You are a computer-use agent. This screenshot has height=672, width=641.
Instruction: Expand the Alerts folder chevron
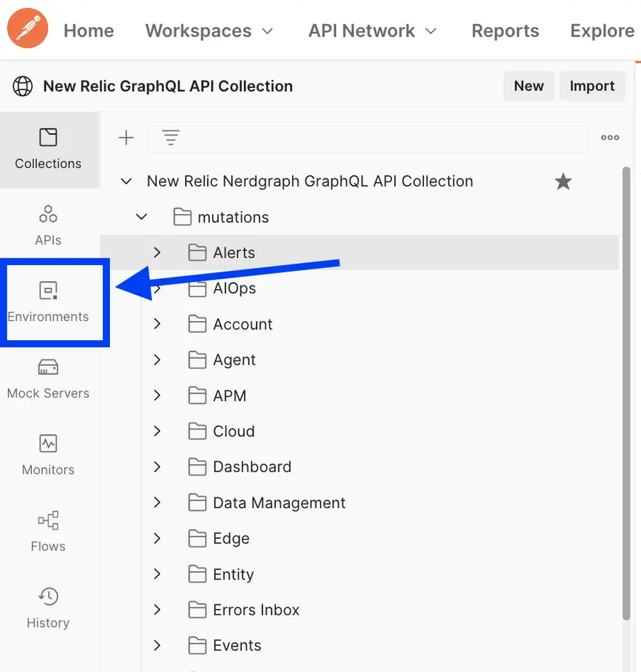click(157, 253)
